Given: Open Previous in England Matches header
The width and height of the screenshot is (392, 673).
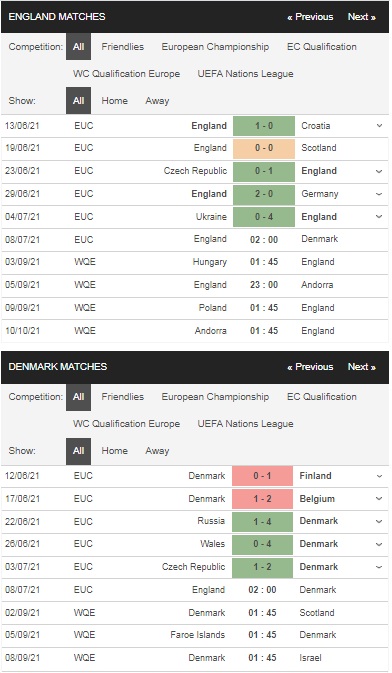Looking at the screenshot, I should coord(310,17).
